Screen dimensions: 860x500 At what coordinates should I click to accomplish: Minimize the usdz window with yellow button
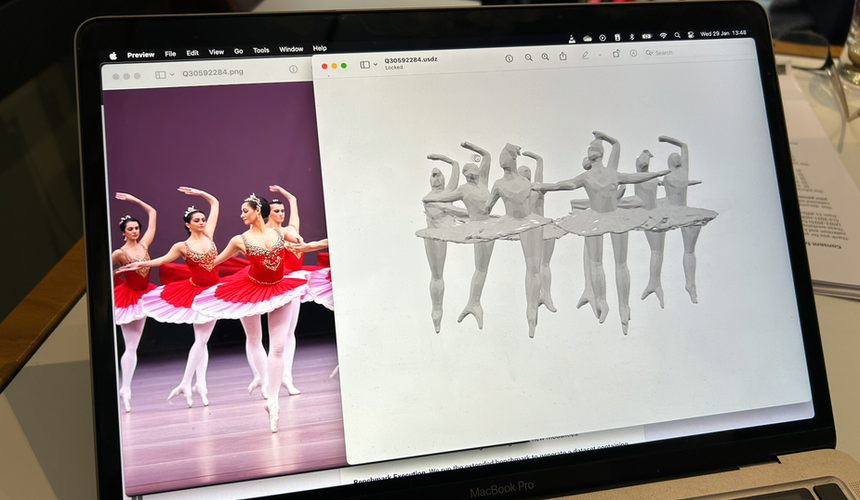tap(334, 66)
